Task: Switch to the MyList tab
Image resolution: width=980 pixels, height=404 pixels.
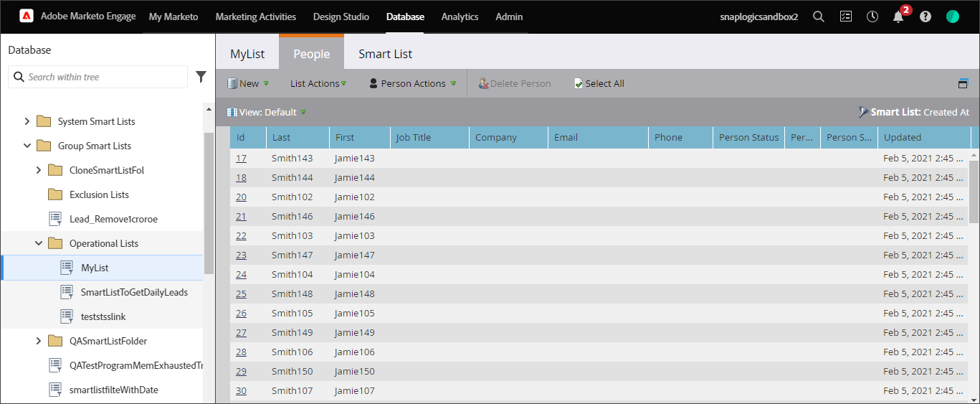Action: click(x=247, y=54)
